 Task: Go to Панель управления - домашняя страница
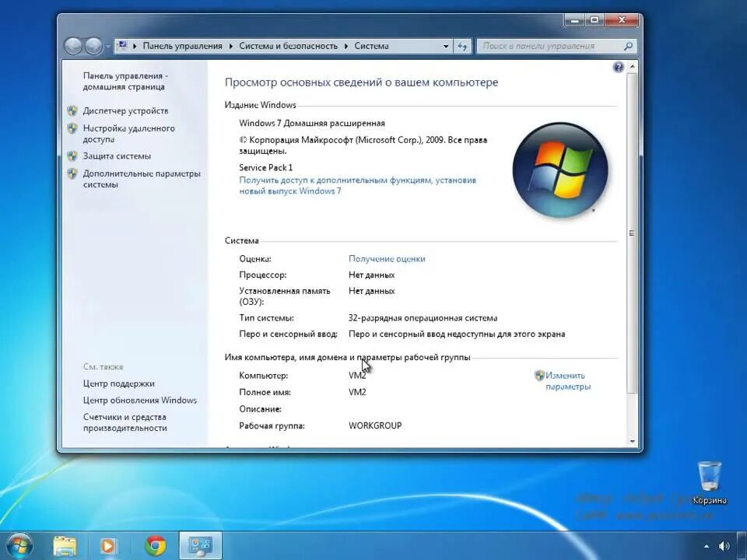(125, 82)
